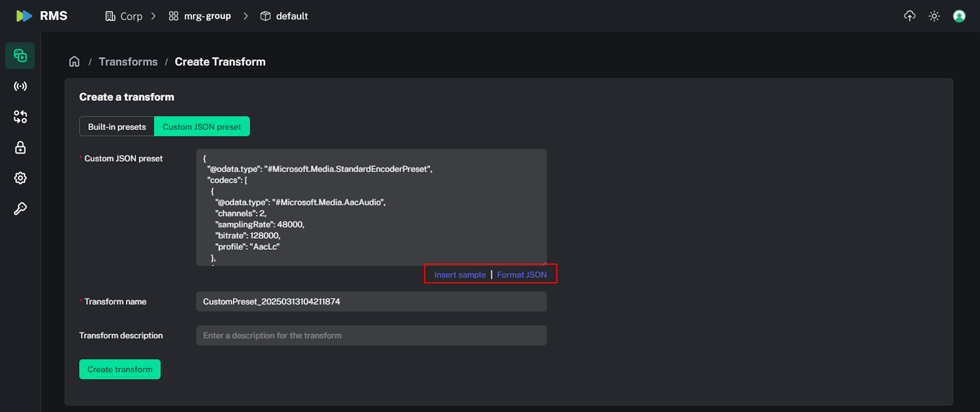
Task: Open the user profile avatar
Action: 959,16
